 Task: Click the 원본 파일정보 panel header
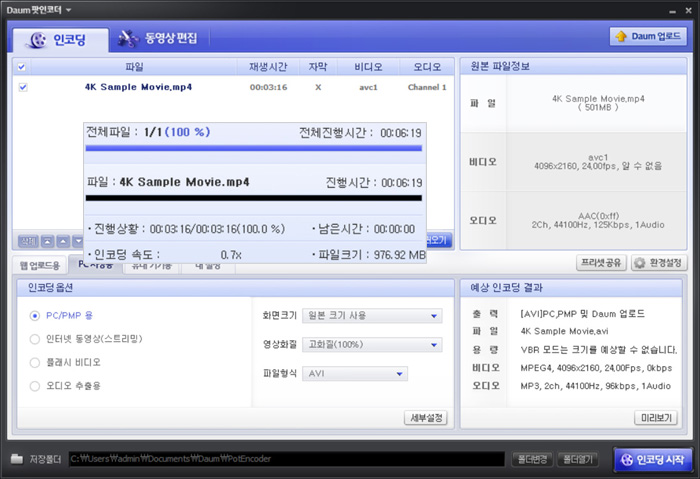point(573,67)
